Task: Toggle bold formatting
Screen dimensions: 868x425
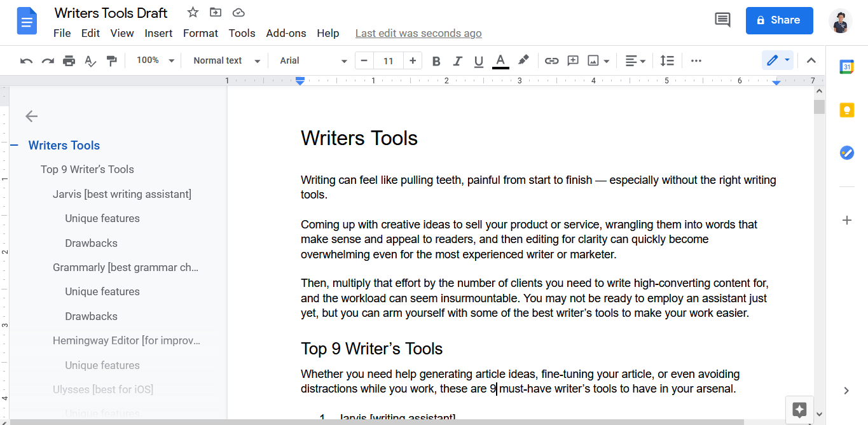Action: coord(436,61)
